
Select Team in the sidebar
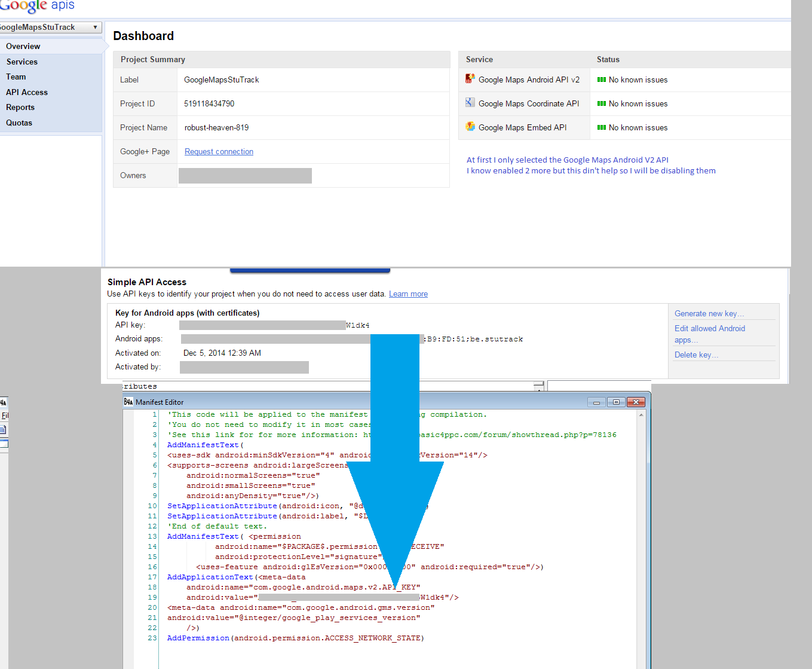16,77
